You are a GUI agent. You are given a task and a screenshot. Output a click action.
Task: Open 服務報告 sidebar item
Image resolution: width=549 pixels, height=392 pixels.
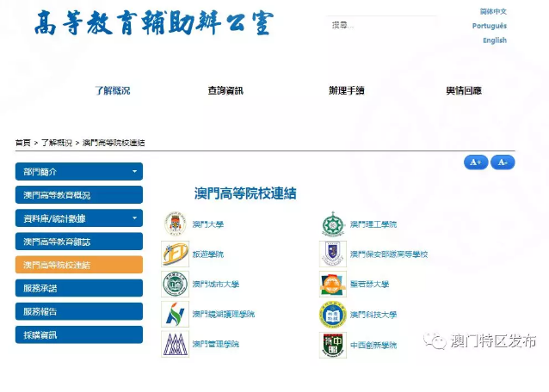pos(79,311)
